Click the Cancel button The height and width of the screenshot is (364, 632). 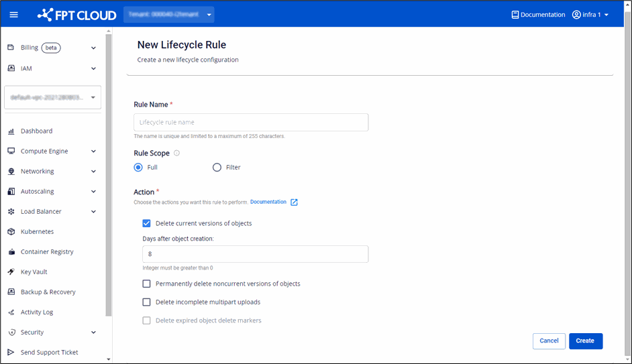(549, 341)
